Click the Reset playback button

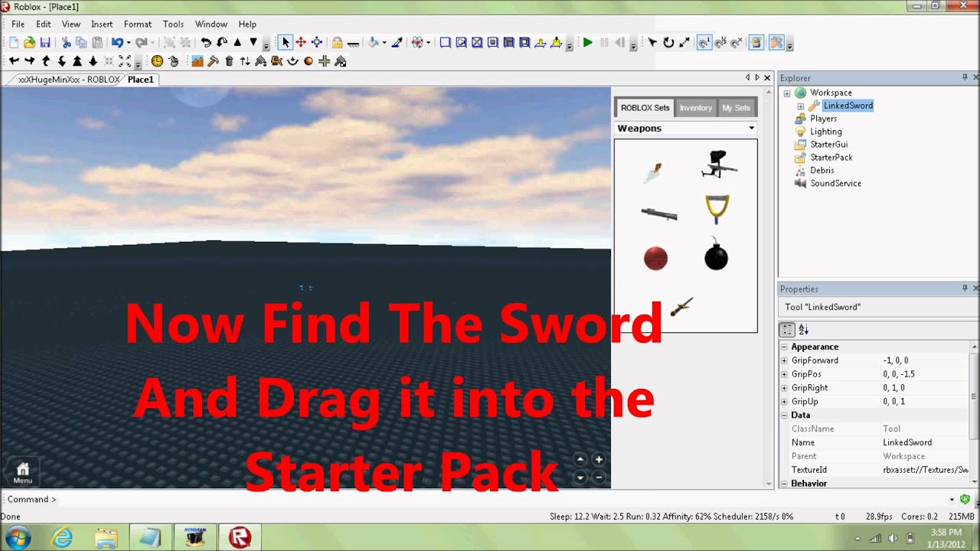(620, 43)
